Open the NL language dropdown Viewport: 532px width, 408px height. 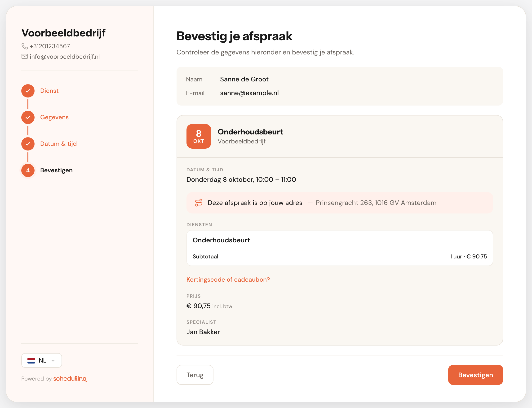[41, 360]
